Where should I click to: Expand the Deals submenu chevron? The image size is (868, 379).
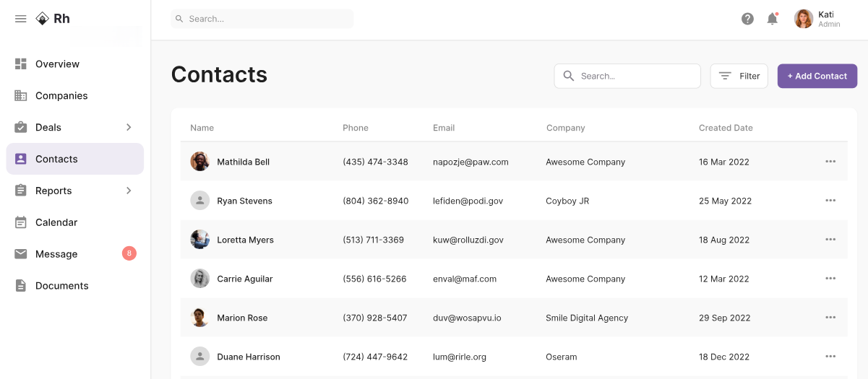[x=129, y=127]
